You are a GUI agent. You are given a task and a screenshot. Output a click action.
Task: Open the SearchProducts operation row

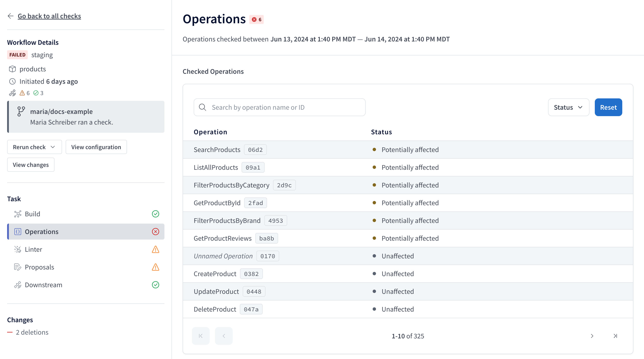click(408, 150)
